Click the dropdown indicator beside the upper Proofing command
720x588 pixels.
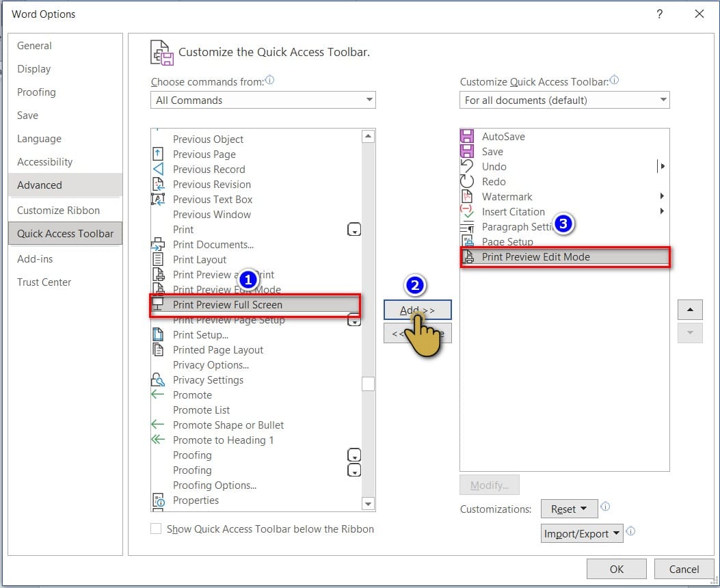[x=354, y=455]
